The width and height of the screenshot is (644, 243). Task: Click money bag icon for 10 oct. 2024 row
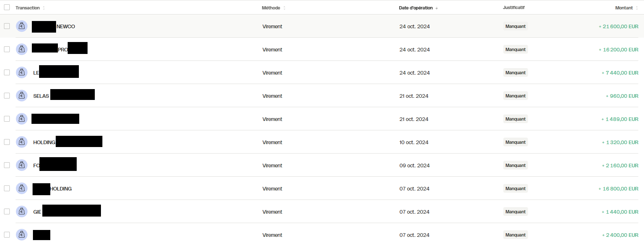coord(22,142)
